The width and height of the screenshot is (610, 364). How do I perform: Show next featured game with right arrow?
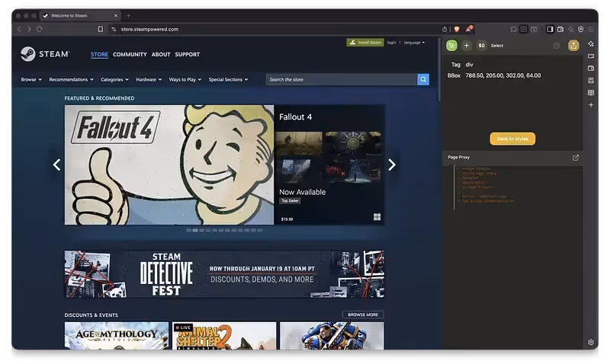[x=392, y=164]
